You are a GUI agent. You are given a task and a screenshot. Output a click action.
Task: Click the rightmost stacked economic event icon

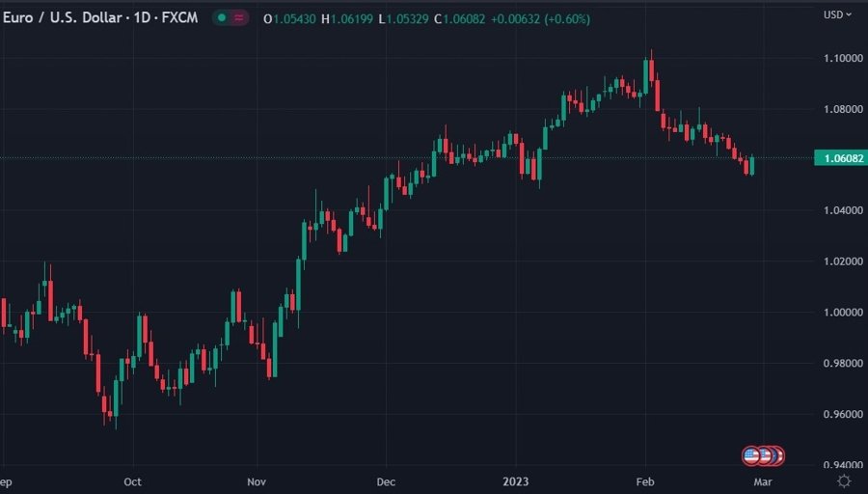click(x=777, y=455)
